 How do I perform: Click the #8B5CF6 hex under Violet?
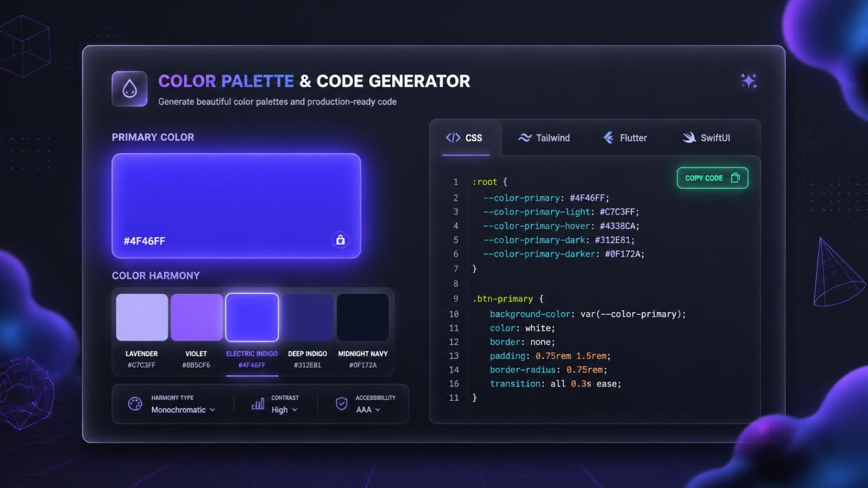(196, 365)
